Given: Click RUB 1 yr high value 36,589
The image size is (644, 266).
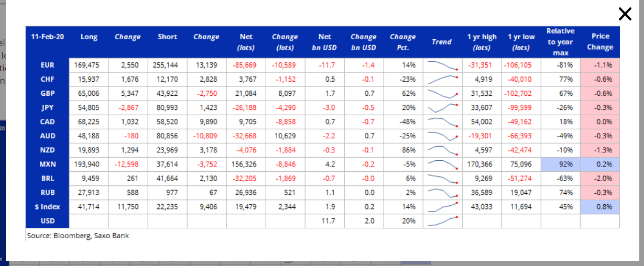Looking at the screenshot, I should tap(482, 193).
